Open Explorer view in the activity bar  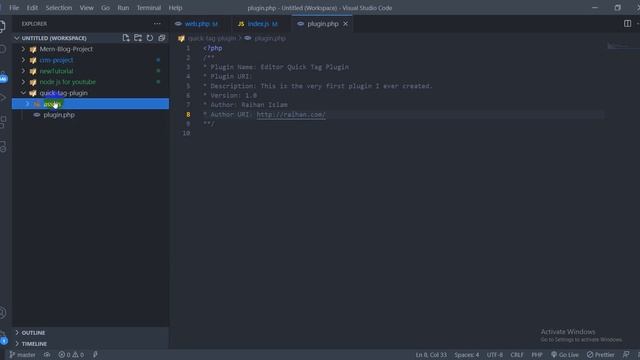click(x=3, y=27)
